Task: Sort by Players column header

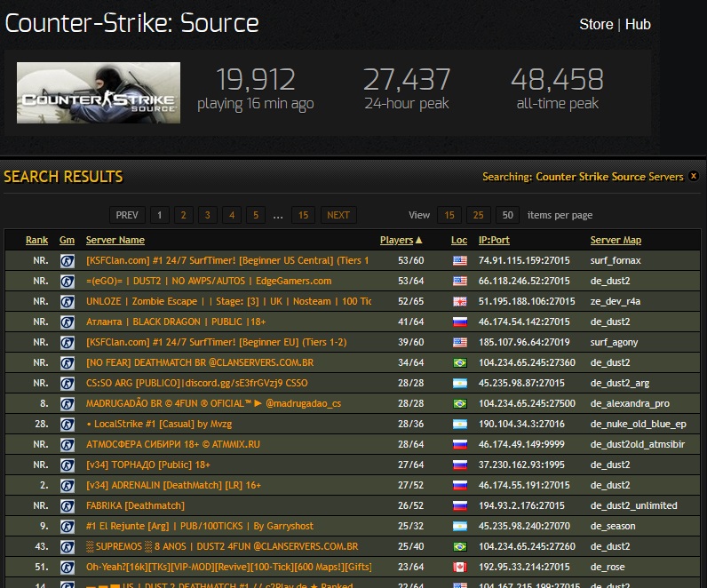Action: coord(401,241)
